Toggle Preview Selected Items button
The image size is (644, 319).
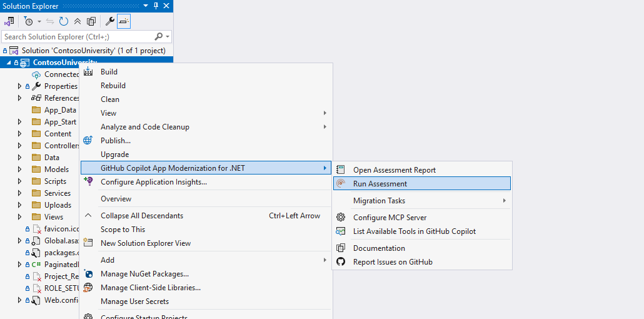[124, 21]
